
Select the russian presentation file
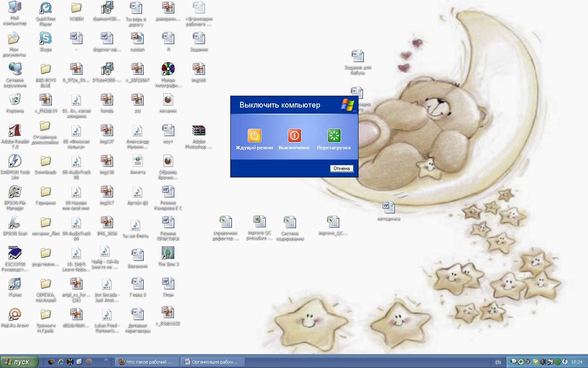point(138,42)
